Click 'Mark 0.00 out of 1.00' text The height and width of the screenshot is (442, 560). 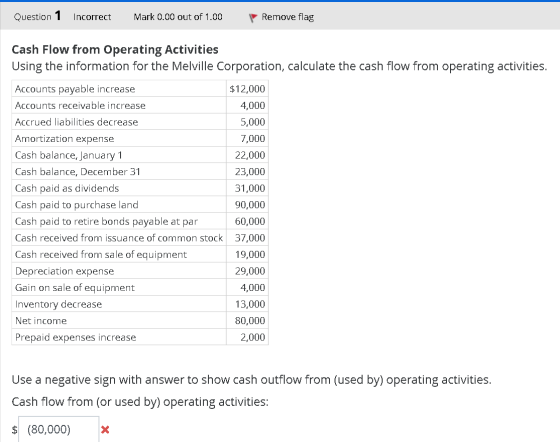[x=178, y=17]
